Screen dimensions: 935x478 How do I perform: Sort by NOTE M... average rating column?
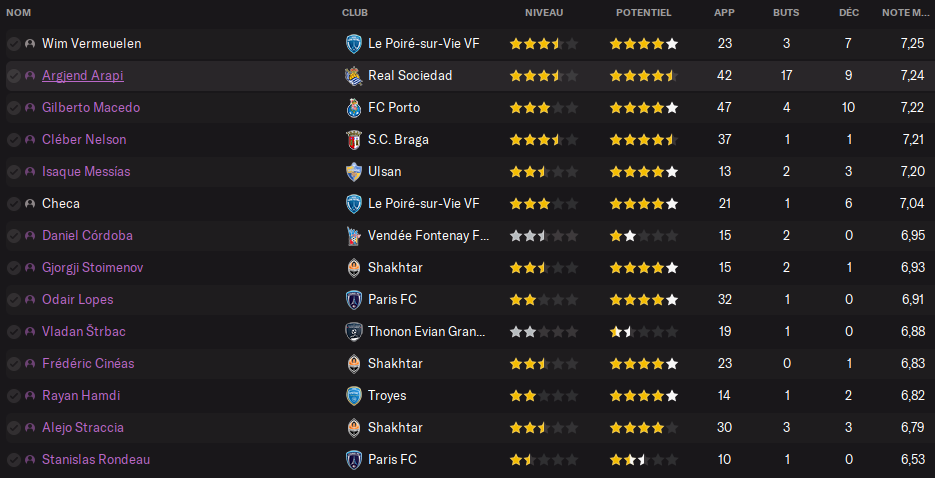pyautogui.click(x=905, y=13)
